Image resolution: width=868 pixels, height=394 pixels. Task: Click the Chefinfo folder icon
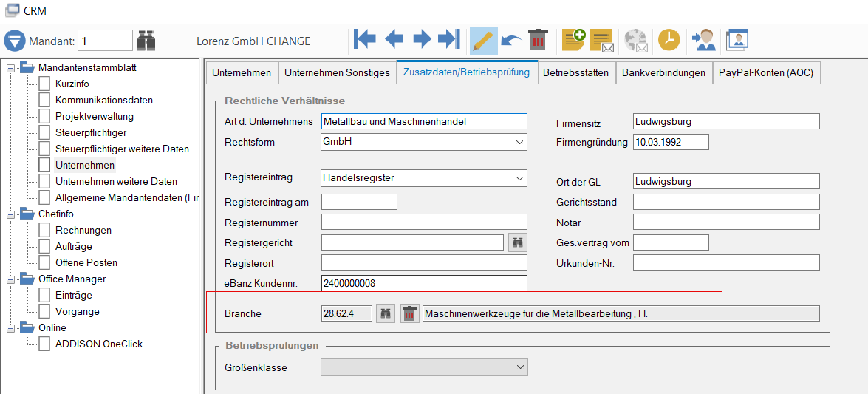pyautogui.click(x=27, y=214)
